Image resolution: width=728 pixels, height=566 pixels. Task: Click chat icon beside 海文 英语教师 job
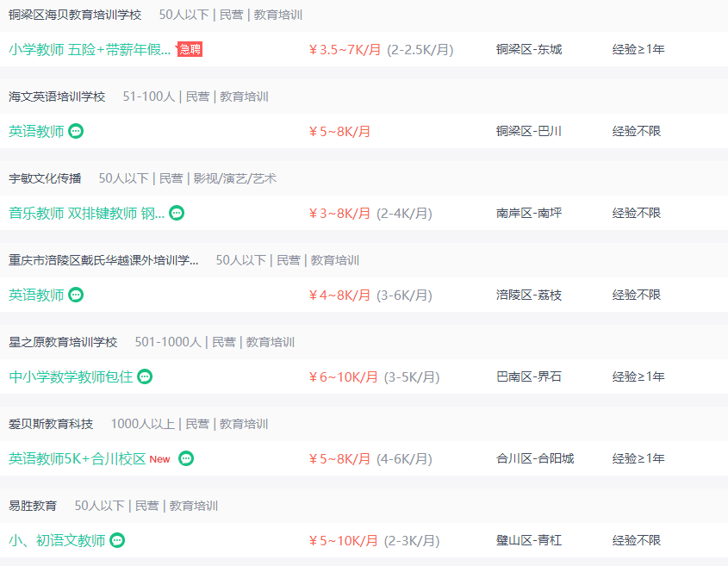(x=76, y=132)
